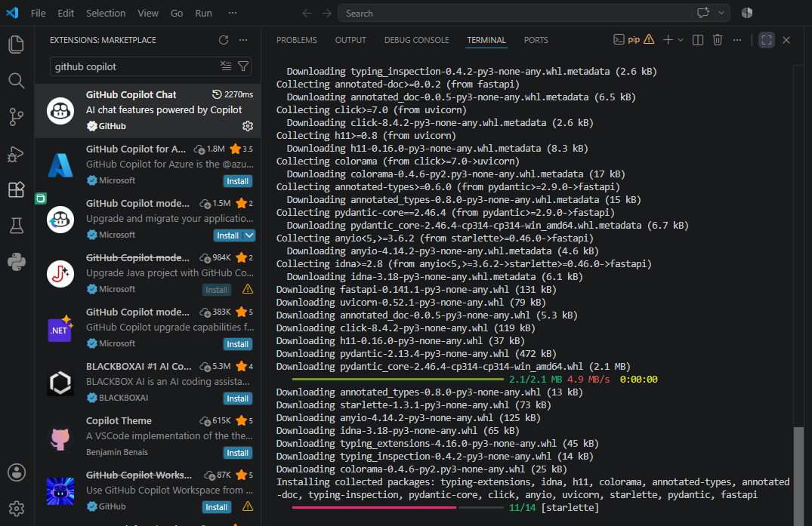Viewport: 812px width, 526px height.
Task: Open the File menu
Action: (39, 13)
